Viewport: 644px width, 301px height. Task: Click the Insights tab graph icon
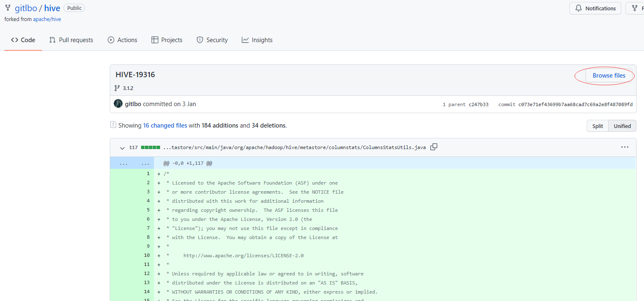tap(245, 40)
